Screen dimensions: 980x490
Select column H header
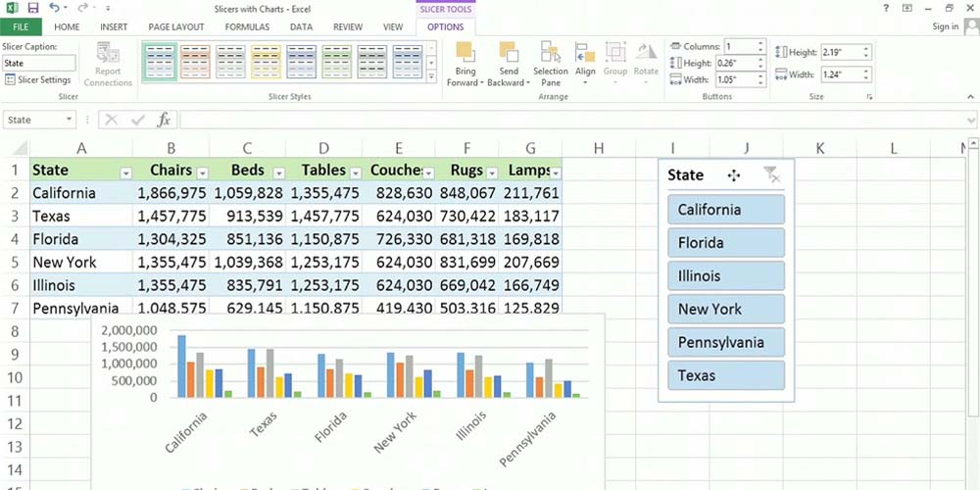click(x=599, y=148)
